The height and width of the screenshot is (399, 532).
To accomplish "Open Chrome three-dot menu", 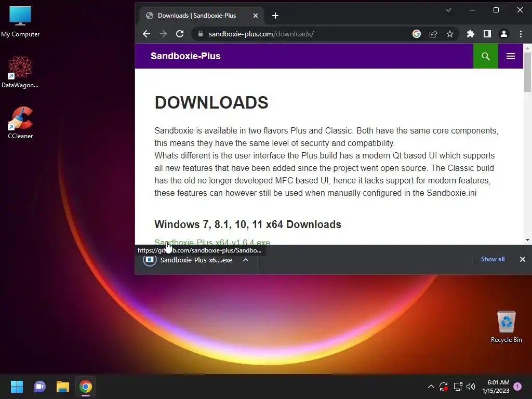I will (x=521, y=34).
